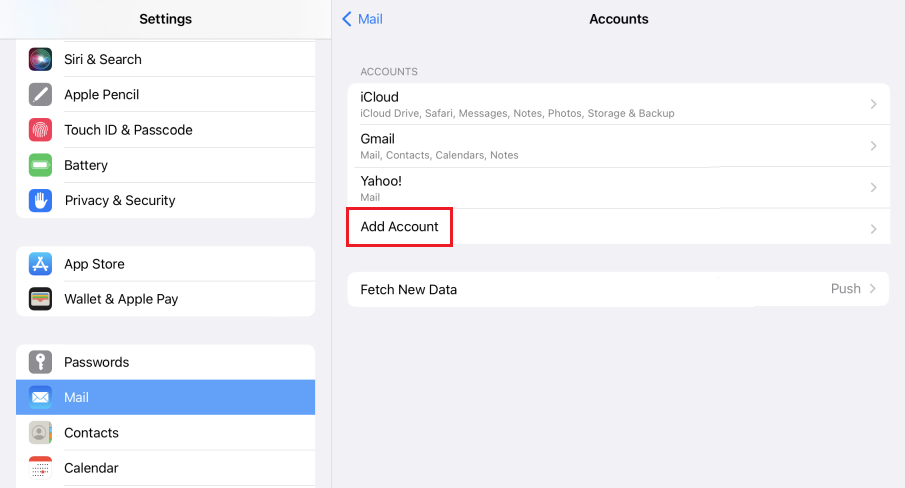This screenshot has height=488, width=905.
Task: Expand the iCloud account chevron
Action: [x=873, y=104]
